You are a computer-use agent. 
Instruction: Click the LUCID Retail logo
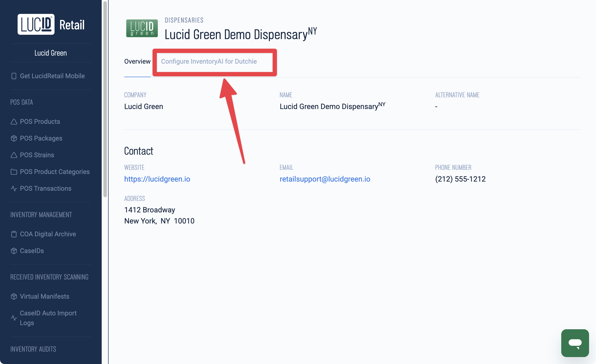tap(51, 24)
